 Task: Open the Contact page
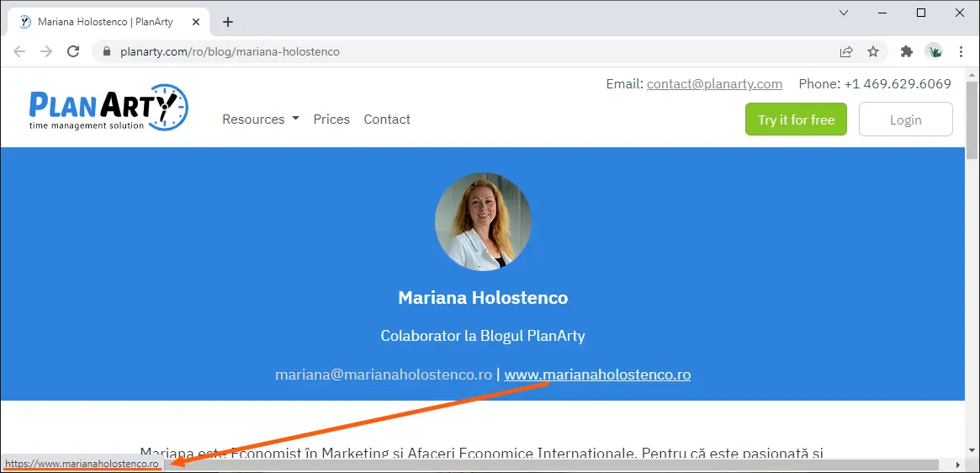tap(387, 119)
